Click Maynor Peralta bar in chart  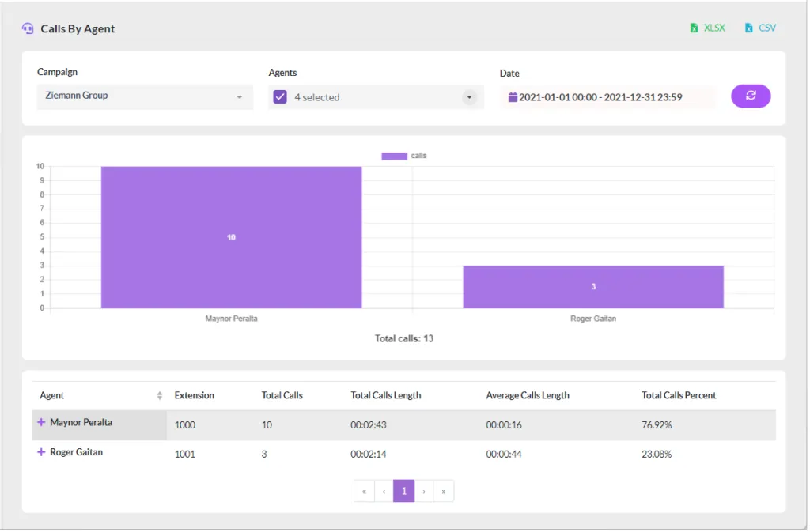click(232, 237)
